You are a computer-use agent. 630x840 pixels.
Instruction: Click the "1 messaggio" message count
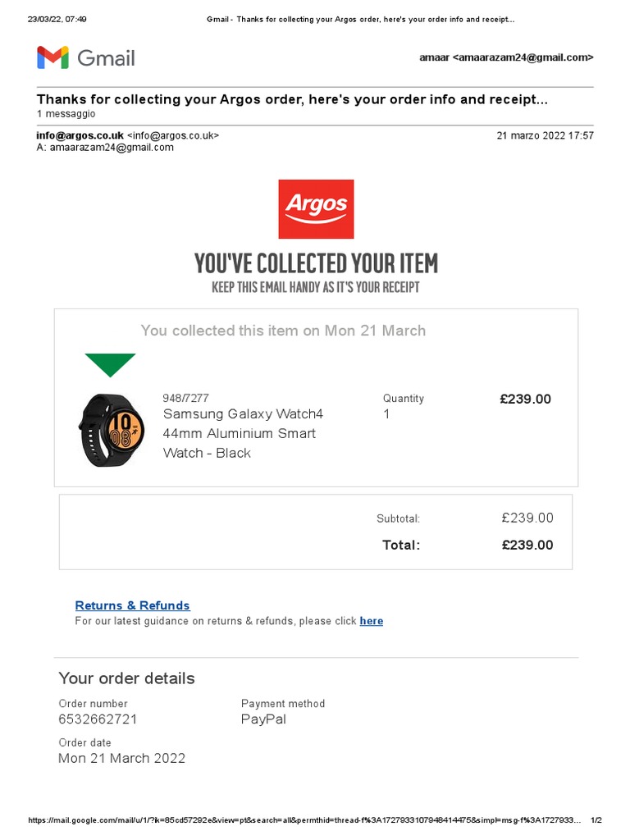click(66, 114)
